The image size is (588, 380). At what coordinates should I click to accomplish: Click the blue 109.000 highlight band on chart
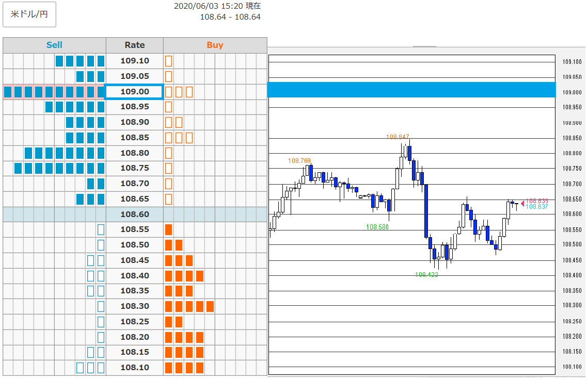click(x=412, y=90)
